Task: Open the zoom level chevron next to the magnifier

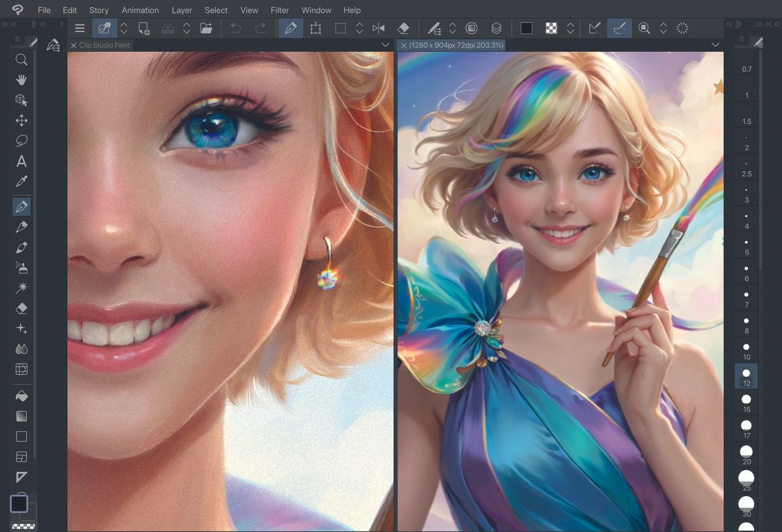Action: (663, 28)
